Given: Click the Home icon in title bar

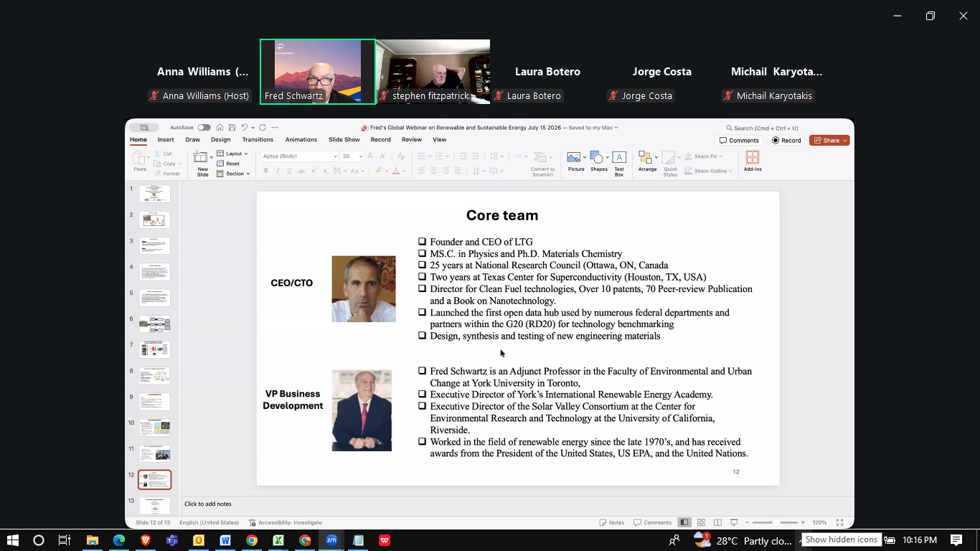Looking at the screenshot, I should pos(220,128).
